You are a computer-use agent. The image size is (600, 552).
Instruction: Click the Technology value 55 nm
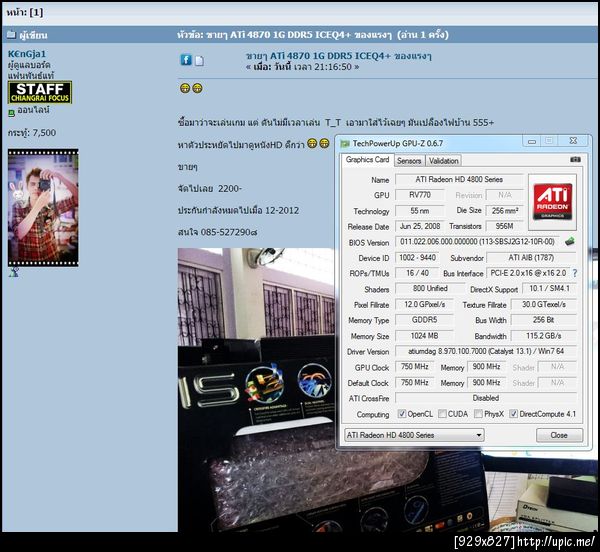pyautogui.click(x=420, y=210)
